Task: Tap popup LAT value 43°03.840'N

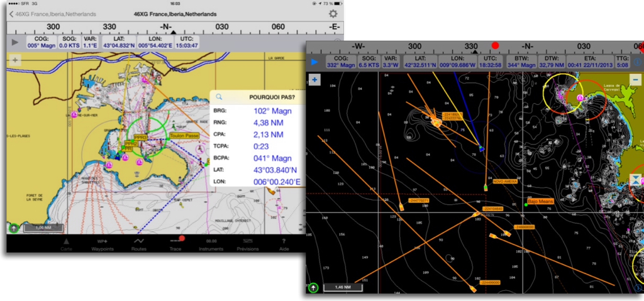Action: 275,170
